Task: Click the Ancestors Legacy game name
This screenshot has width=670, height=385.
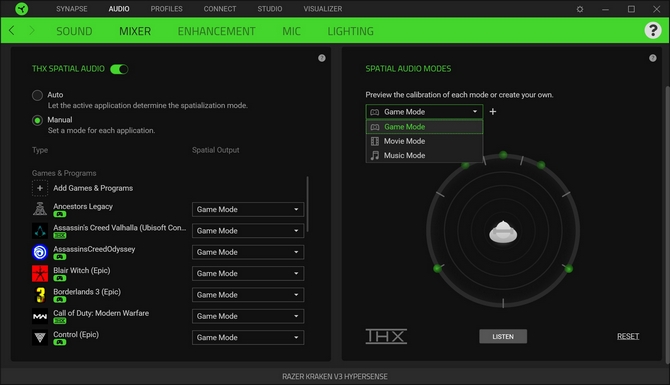Action: coord(83,206)
